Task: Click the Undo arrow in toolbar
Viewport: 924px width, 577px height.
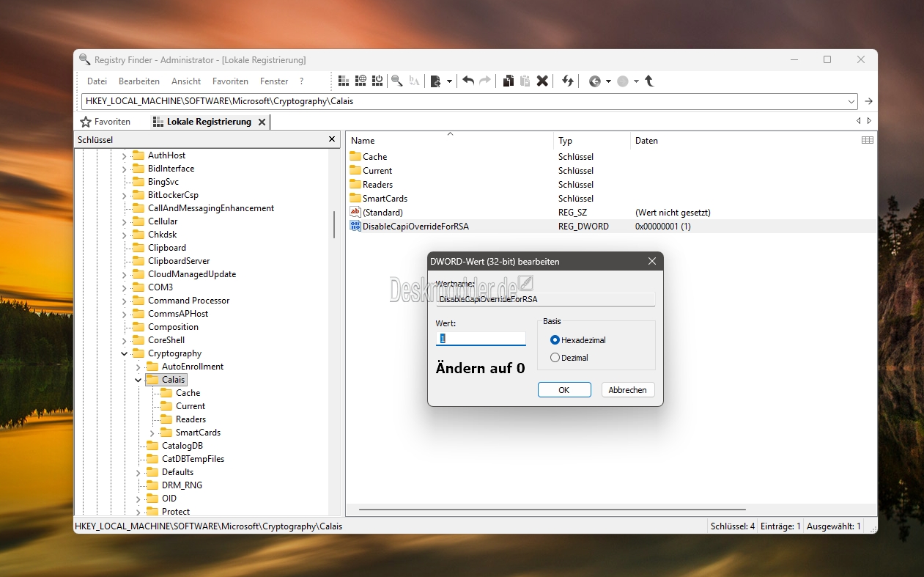Action: [468, 81]
